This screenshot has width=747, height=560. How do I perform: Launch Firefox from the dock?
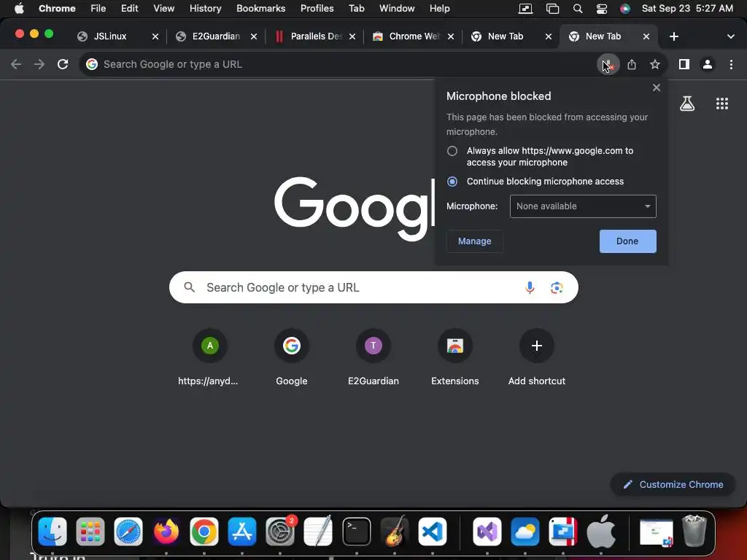click(166, 532)
